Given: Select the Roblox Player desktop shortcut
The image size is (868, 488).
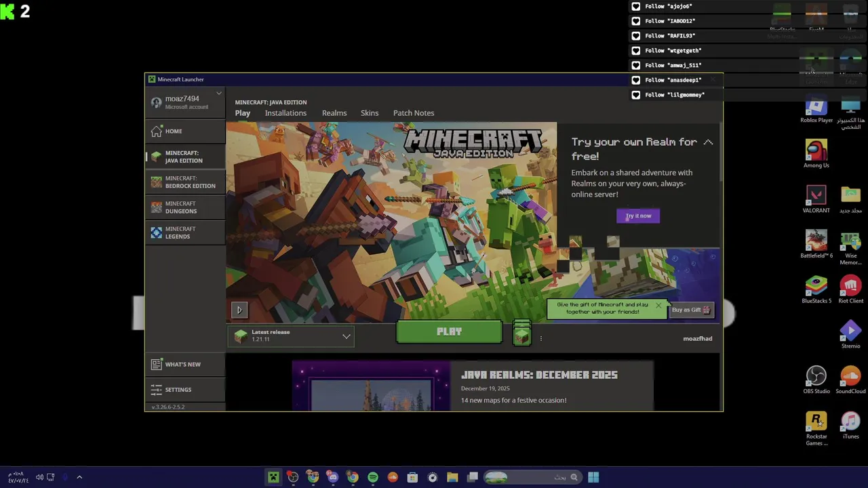Looking at the screenshot, I should (x=816, y=110).
